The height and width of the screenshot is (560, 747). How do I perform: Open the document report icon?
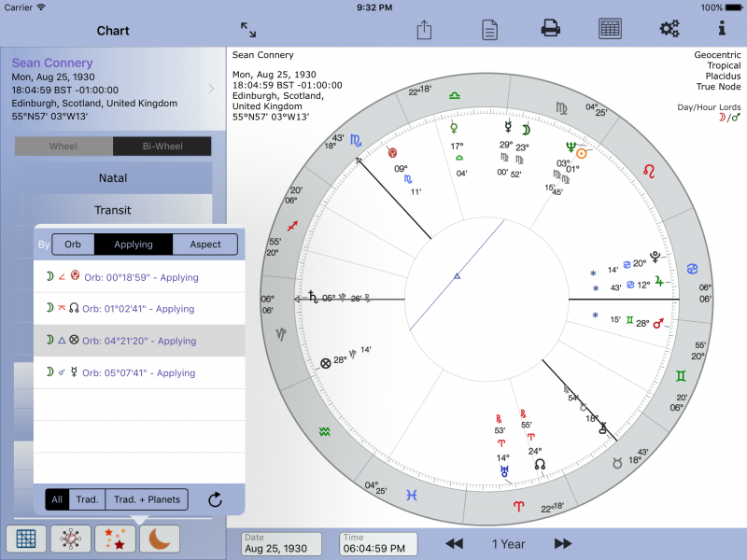click(489, 30)
